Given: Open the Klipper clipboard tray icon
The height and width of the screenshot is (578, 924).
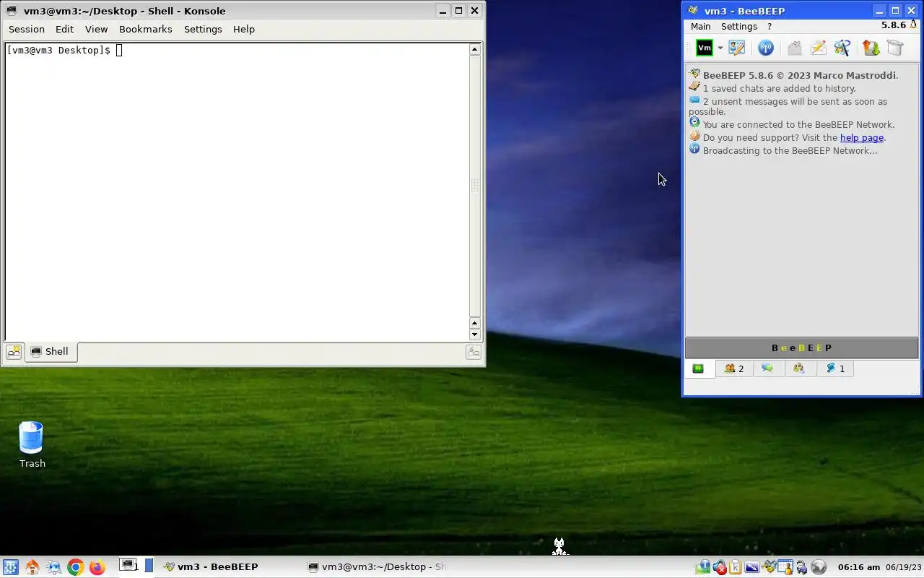Looking at the screenshot, I should coord(736,567).
